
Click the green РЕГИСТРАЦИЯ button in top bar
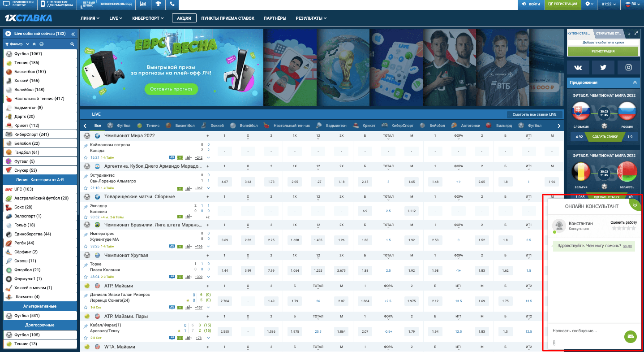point(562,4)
